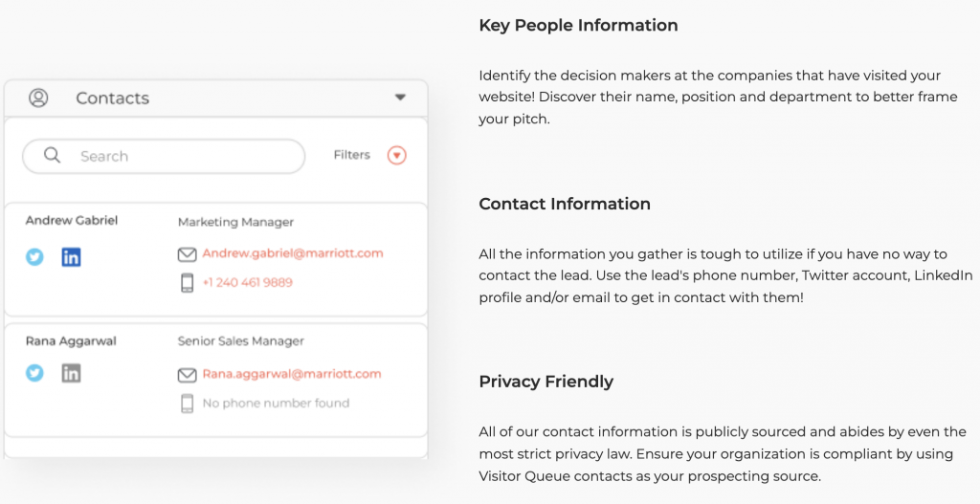The image size is (980, 504).
Task: Collapse the Contacts panel with the arrow
Action: [401, 98]
